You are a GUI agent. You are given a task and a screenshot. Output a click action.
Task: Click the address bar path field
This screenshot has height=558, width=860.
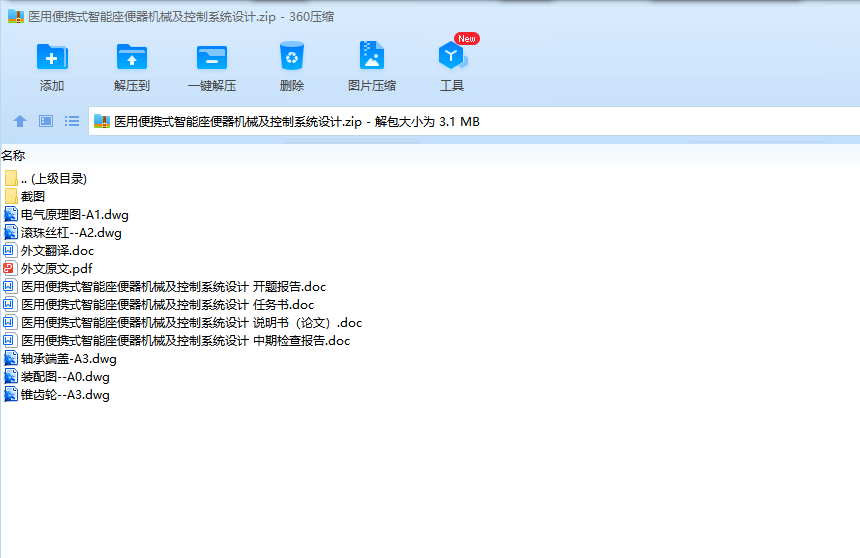coord(474,121)
